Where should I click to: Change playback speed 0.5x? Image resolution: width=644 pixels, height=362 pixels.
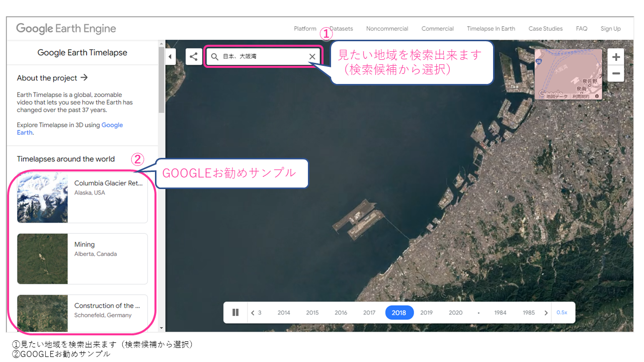562,313
